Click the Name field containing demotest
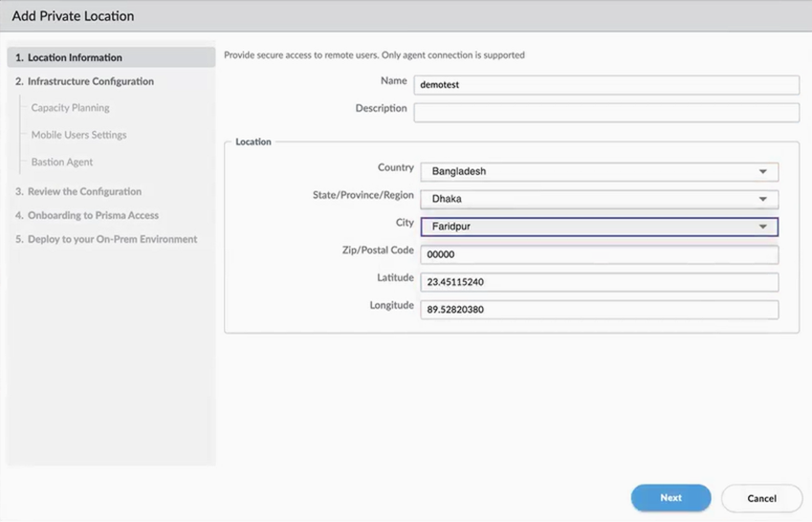The height and width of the screenshot is (522, 812). click(x=606, y=85)
